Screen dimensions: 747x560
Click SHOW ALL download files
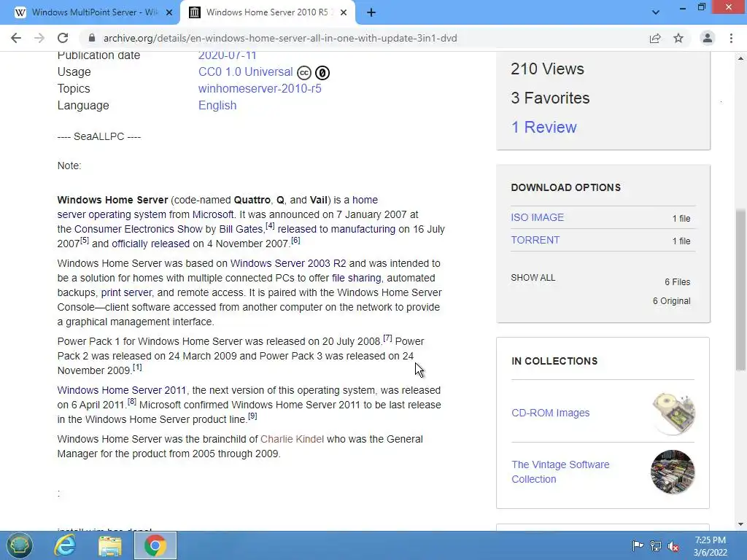point(533,278)
